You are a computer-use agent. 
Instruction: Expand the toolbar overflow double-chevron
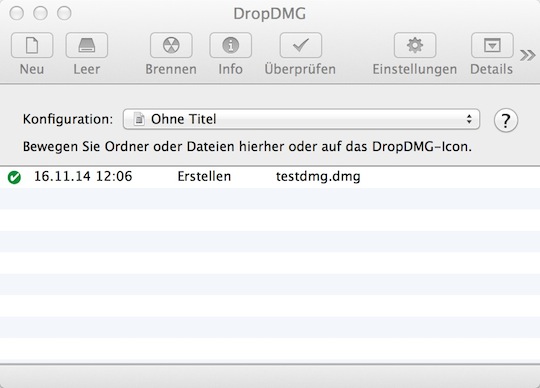coord(528,55)
